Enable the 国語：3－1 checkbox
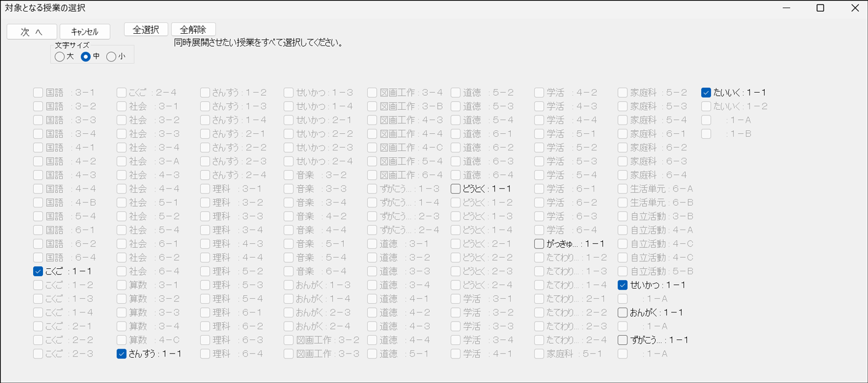Image resolution: width=868 pixels, height=383 pixels. tap(37, 92)
